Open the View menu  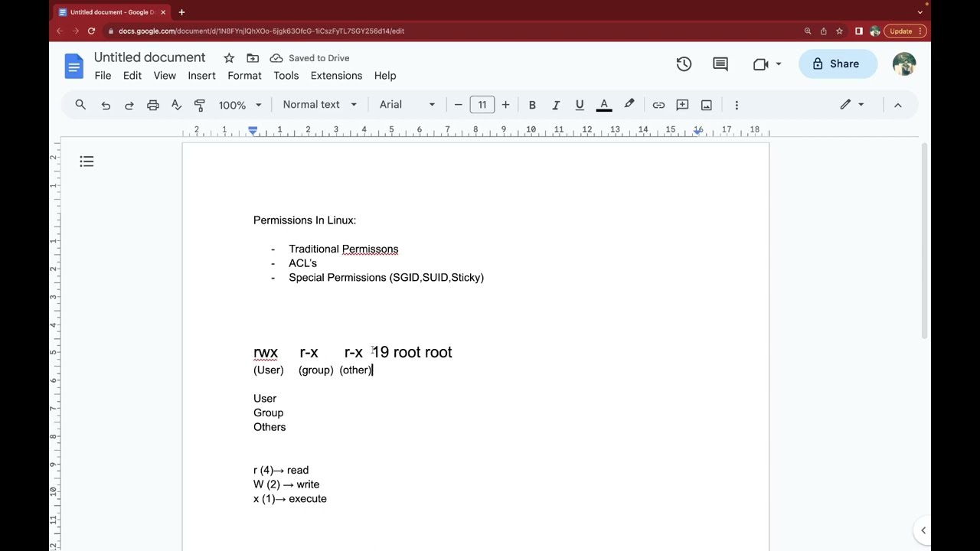pyautogui.click(x=165, y=76)
